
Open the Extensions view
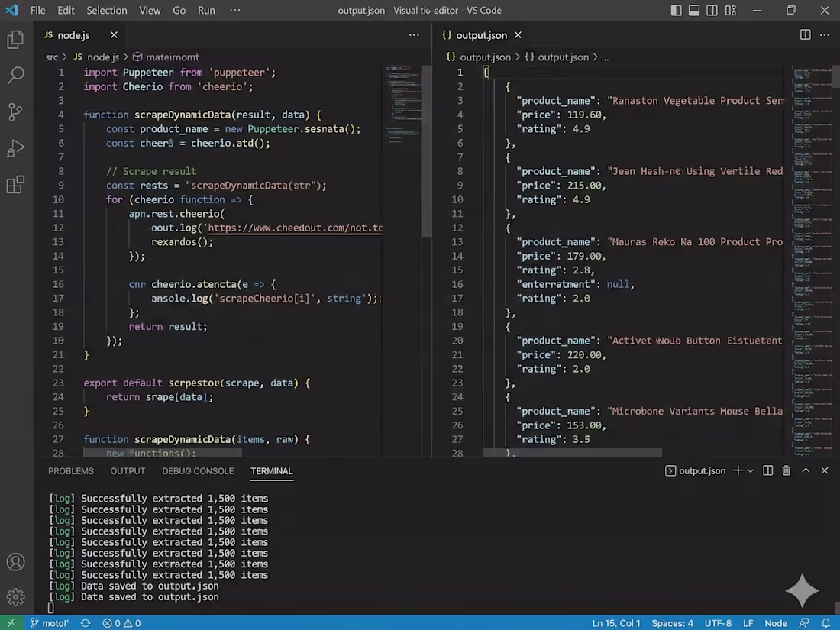point(15,185)
